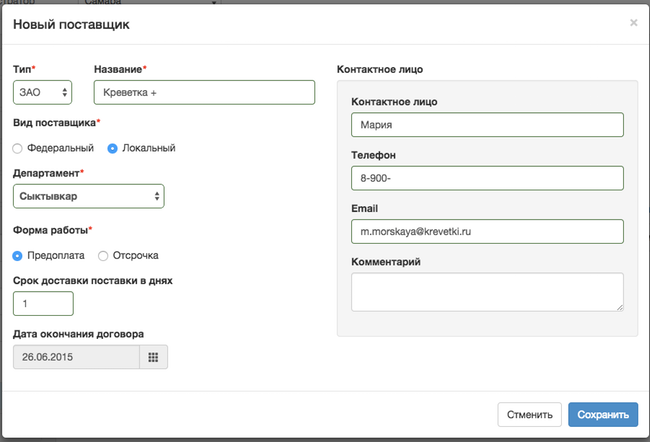
Task: Click the Вид поставщика label
Action: coord(54,123)
